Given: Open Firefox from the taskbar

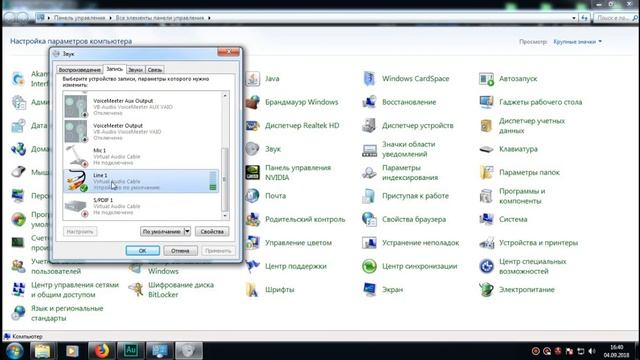Looking at the screenshot, I should [x=102, y=351].
